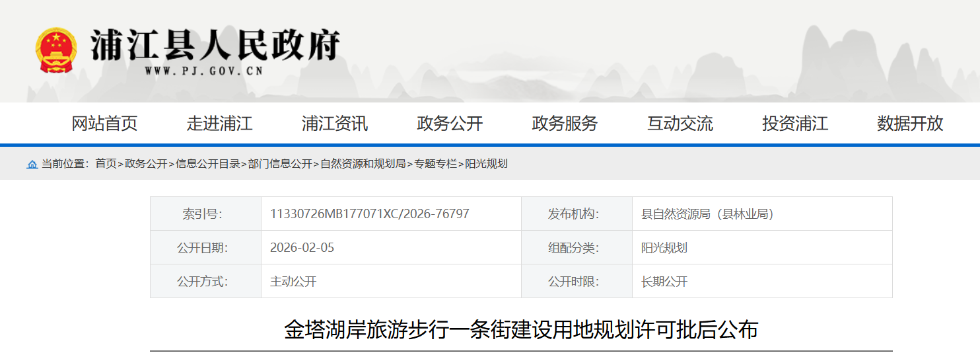Viewport: 980px width, 359px height.
Task: Click the index number 11330726MB177071XC/2026-76797
Action: point(369,214)
